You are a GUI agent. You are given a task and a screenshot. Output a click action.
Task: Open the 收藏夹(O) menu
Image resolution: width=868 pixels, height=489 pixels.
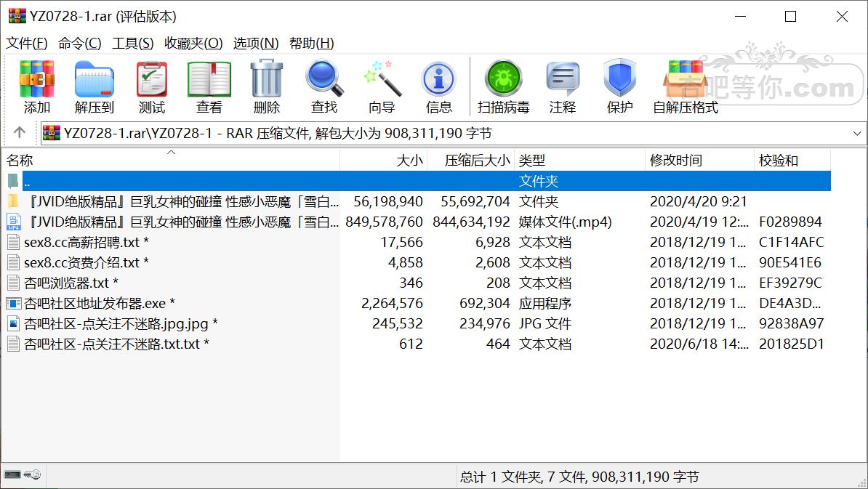(x=193, y=43)
